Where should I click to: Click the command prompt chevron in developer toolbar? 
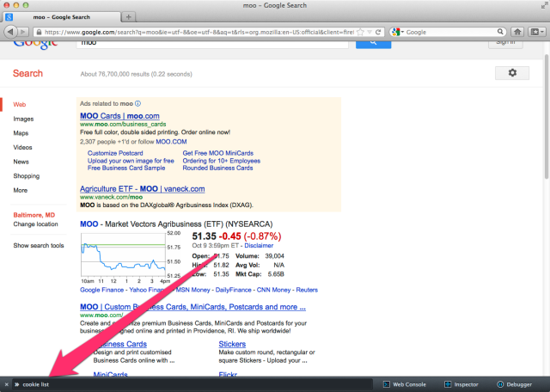coord(16,384)
